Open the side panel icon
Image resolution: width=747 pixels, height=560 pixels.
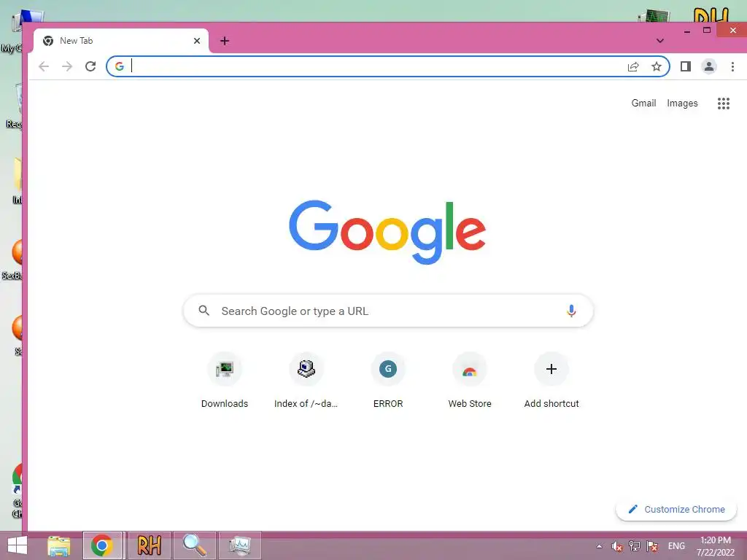(x=686, y=66)
